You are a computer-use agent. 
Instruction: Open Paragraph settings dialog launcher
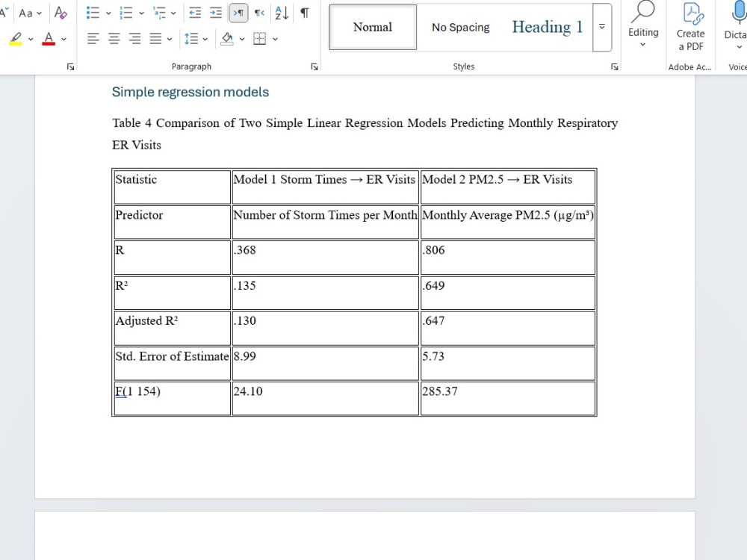tap(314, 67)
